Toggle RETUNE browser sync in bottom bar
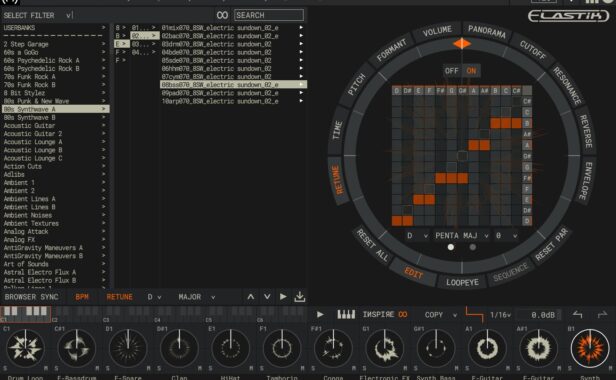Screen dimensions: 616x380 (x=119, y=297)
